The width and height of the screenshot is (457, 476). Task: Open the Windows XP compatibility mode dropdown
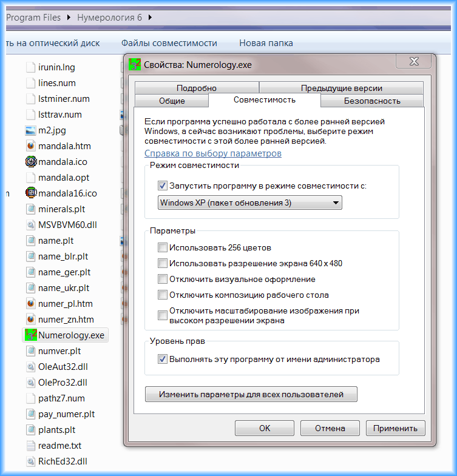[x=250, y=203]
